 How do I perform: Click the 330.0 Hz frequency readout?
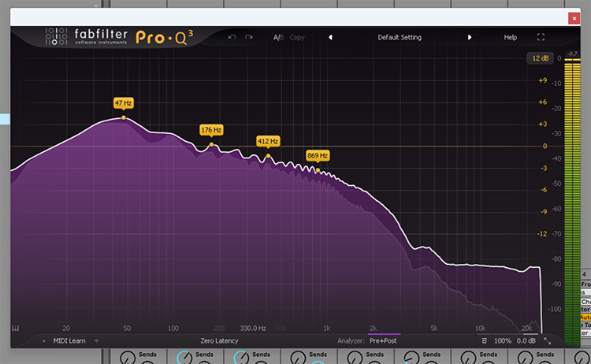point(253,329)
